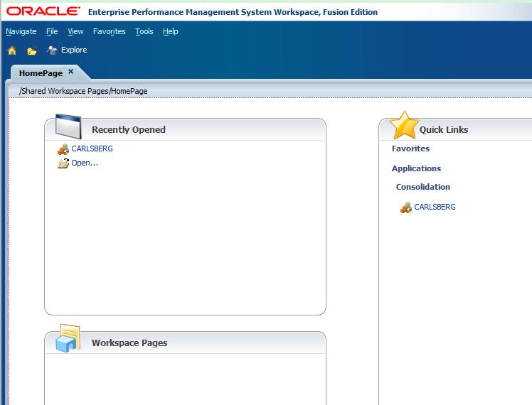Click the Home toolbar icon
This screenshot has height=405, width=532.
coord(12,50)
